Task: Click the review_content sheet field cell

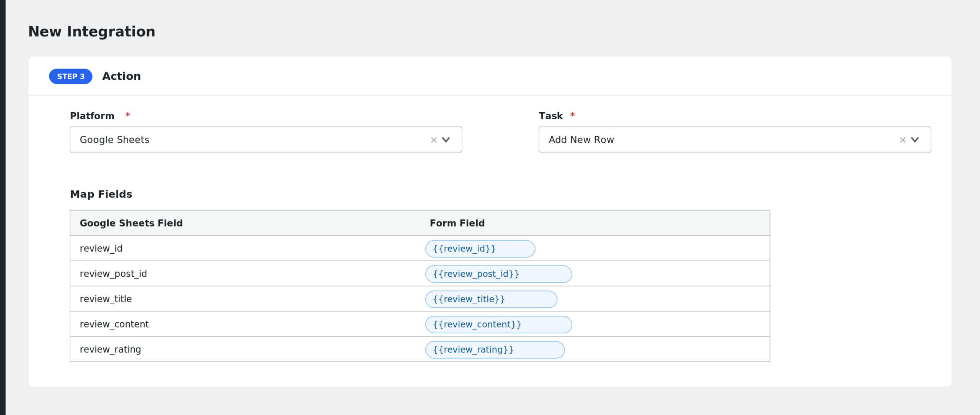Action: click(x=245, y=324)
